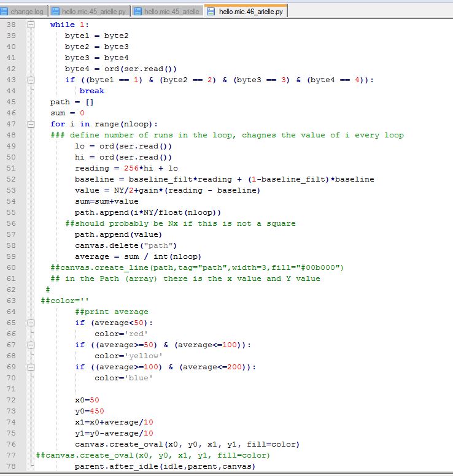This screenshot has height=476, width=453.
Task: Click the '##print average' comment
Action: [x=112, y=312]
